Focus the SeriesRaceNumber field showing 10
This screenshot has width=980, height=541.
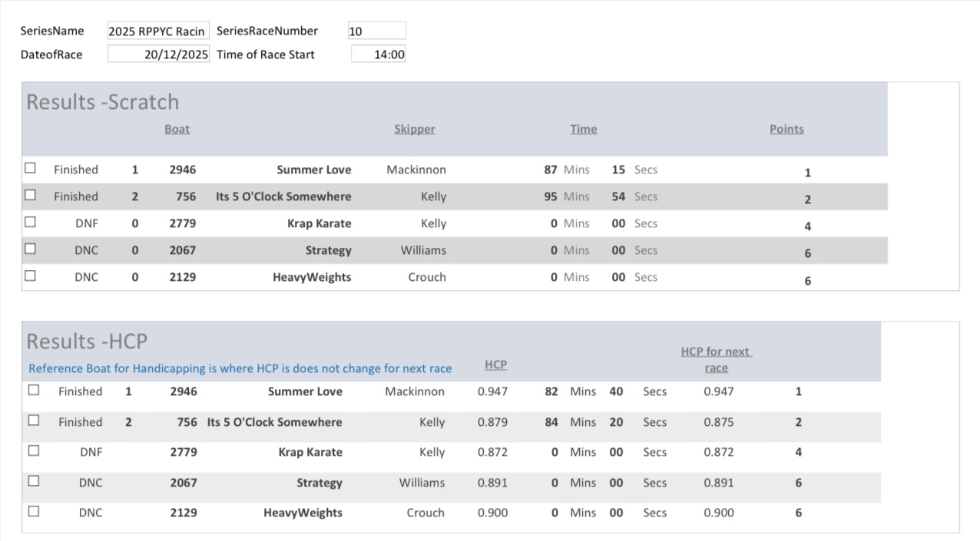click(x=376, y=31)
